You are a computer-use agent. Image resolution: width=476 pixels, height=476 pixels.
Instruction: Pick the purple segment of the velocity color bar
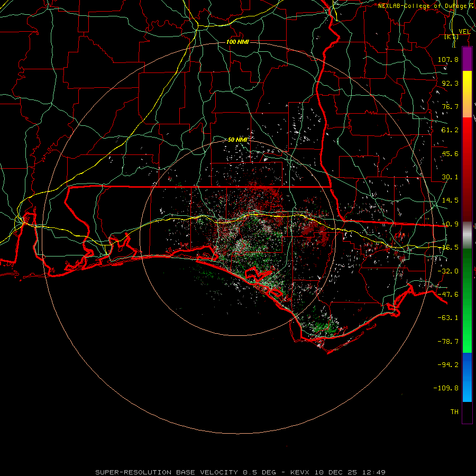pos(467,59)
